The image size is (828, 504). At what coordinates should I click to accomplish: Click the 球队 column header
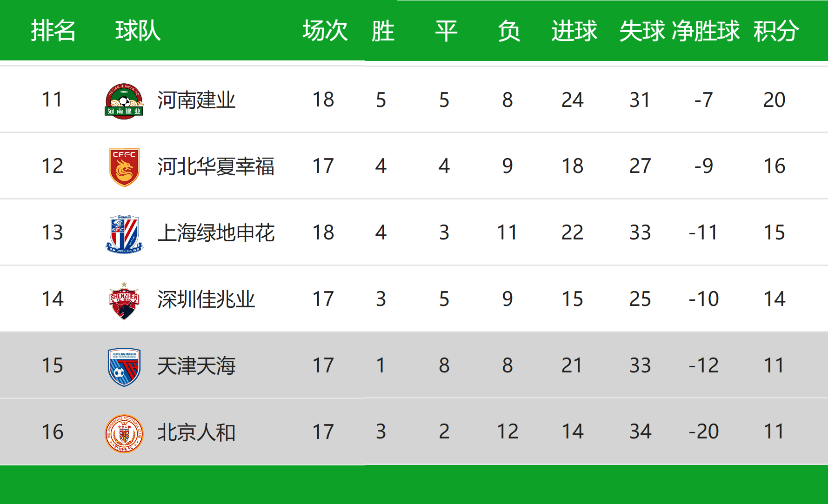(138, 31)
